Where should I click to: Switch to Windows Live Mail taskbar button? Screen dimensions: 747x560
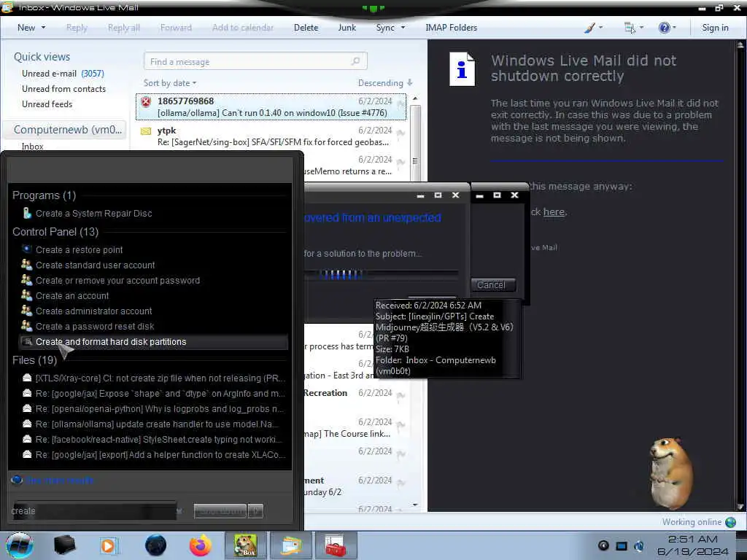click(x=291, y=545)
